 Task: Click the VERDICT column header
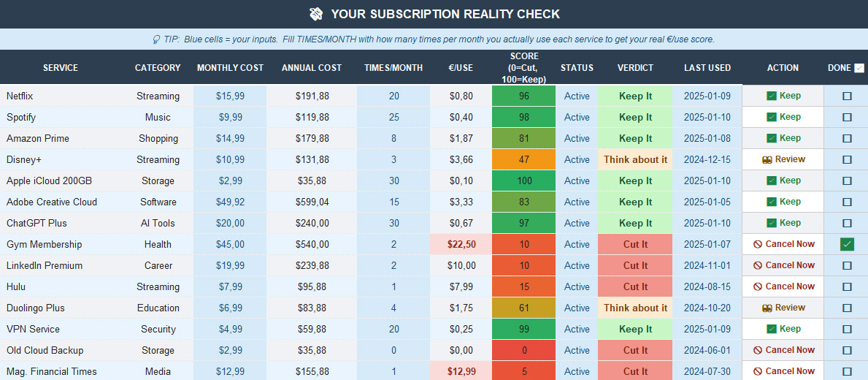tap(636, 67)
